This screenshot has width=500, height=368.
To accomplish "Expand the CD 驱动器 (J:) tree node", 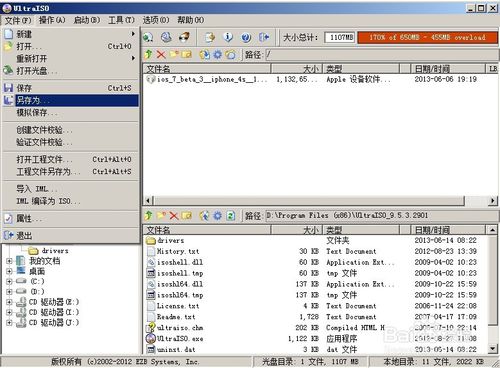I will pyautogui.click(x=9, y=323).
